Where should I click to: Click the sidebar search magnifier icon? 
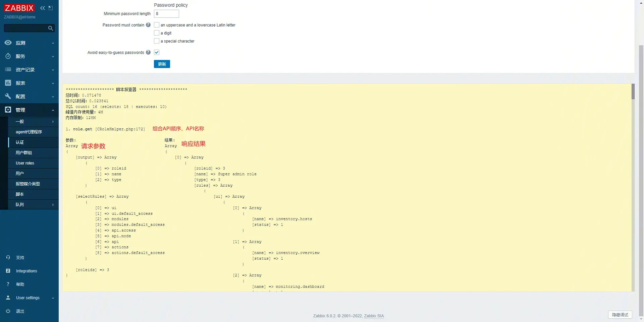[50, 28]
